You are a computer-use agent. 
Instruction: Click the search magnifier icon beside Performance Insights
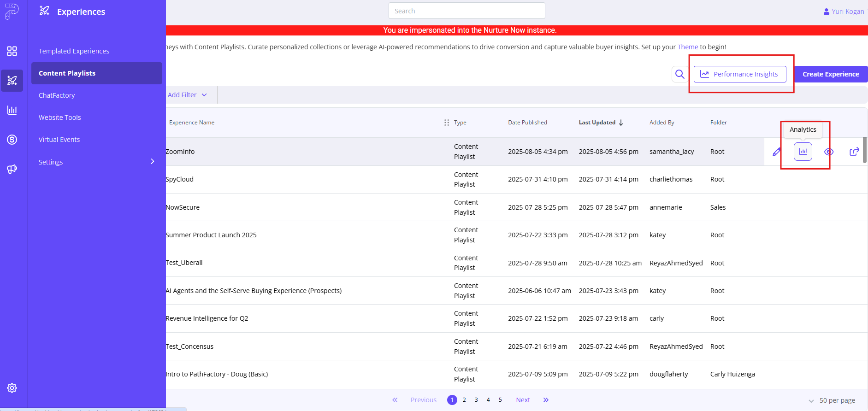tap(680, 74)
